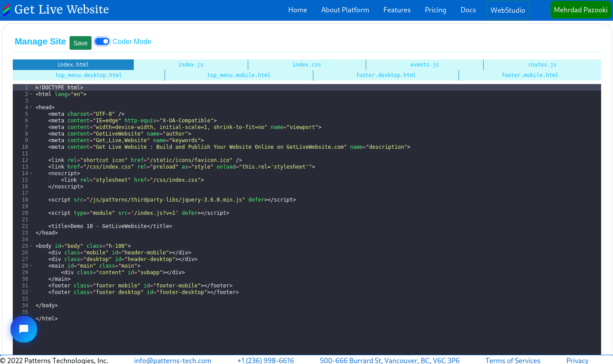Switch to the index.html tab

click(73, 65)
